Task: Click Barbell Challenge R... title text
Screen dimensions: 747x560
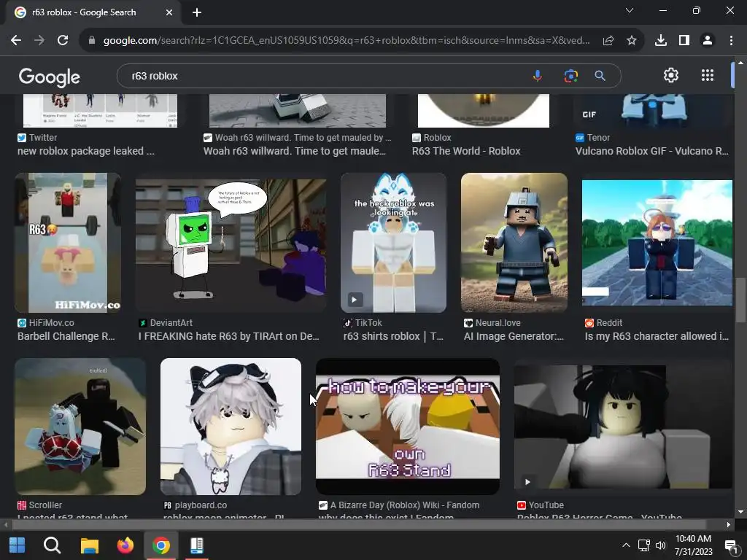Action: [x=66, y=336]
